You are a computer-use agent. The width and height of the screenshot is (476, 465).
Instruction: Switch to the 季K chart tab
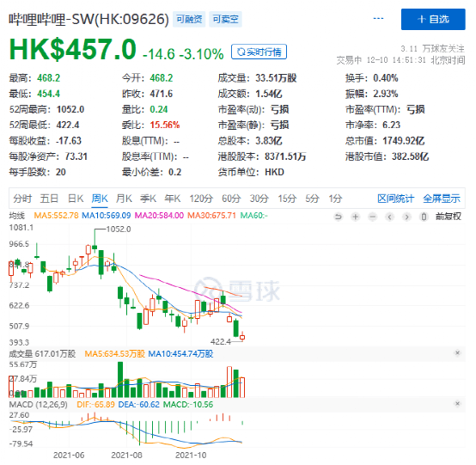coord(148,199)
